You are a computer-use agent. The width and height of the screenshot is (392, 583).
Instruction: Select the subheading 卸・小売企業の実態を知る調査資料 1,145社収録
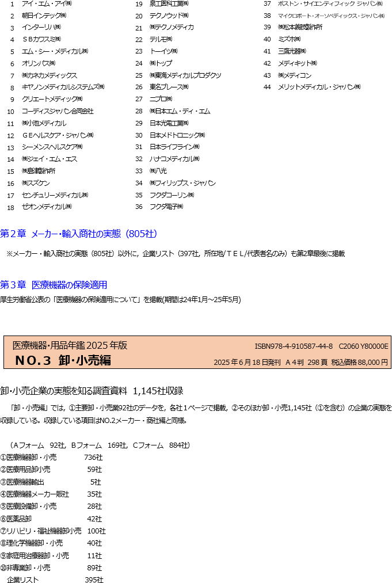click(x=92, y=391)
